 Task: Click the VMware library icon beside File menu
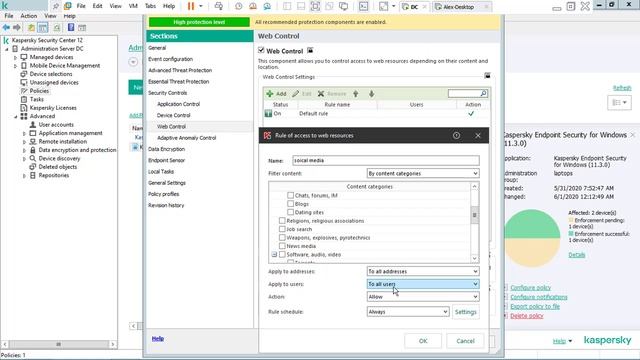pyautogui.click(x=67, y=6)
